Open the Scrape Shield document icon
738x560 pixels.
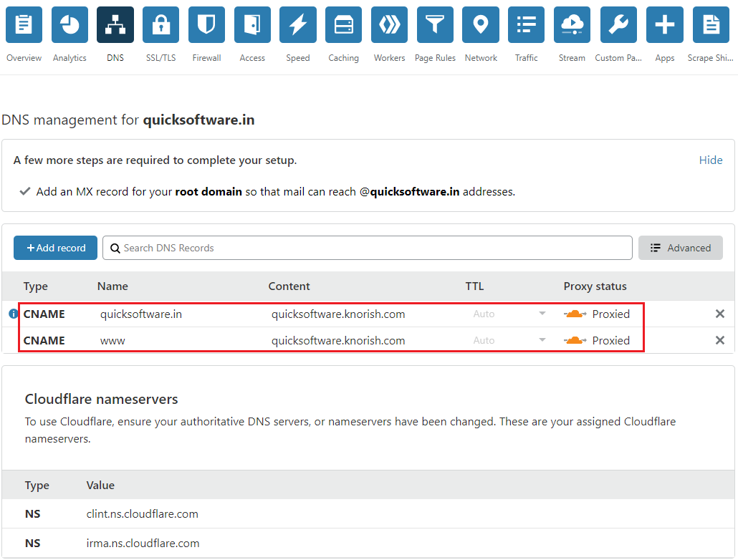711,24
